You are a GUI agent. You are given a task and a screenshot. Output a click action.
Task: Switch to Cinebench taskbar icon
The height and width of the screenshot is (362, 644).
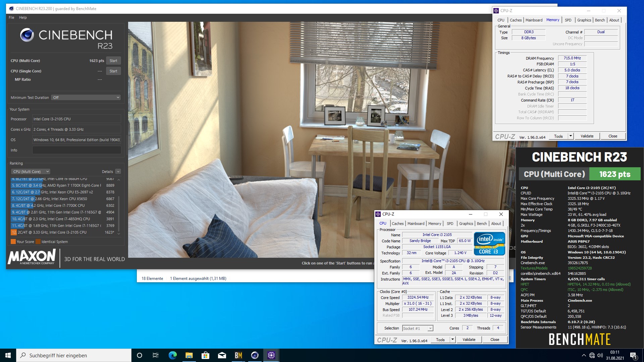click(x=255, y=355)
